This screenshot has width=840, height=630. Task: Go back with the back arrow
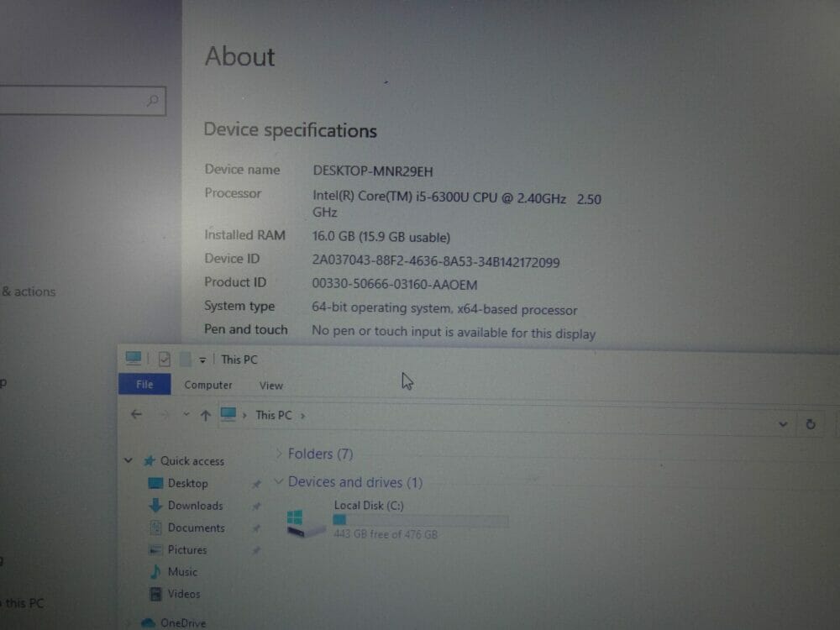pyautogui.click(x=136, y=414)
